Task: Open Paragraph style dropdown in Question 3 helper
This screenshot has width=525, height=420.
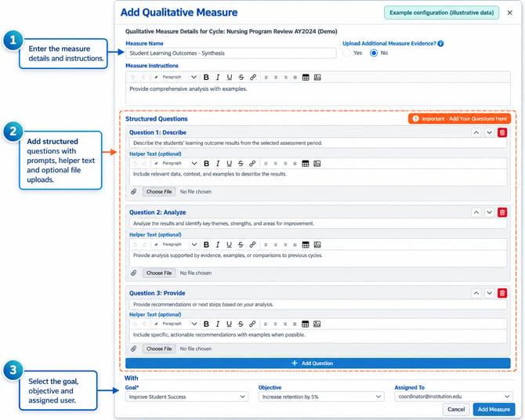Action: point(179,324)
